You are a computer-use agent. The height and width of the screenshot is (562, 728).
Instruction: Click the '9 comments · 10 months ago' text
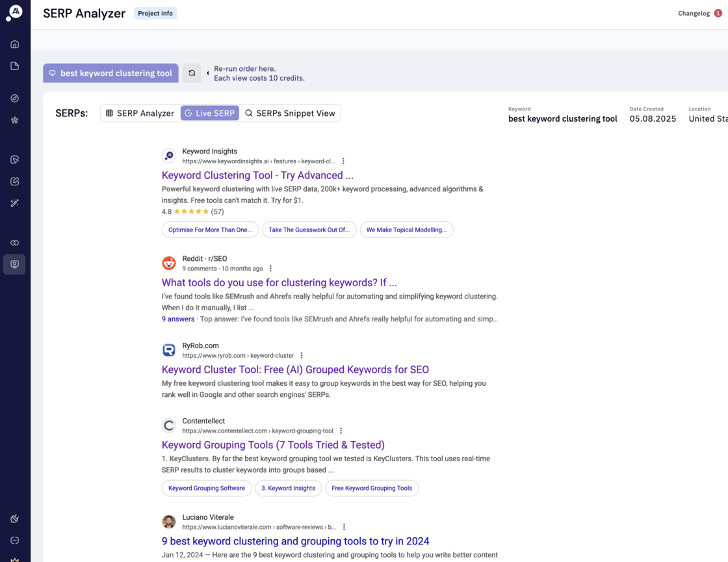pos(222,269)
